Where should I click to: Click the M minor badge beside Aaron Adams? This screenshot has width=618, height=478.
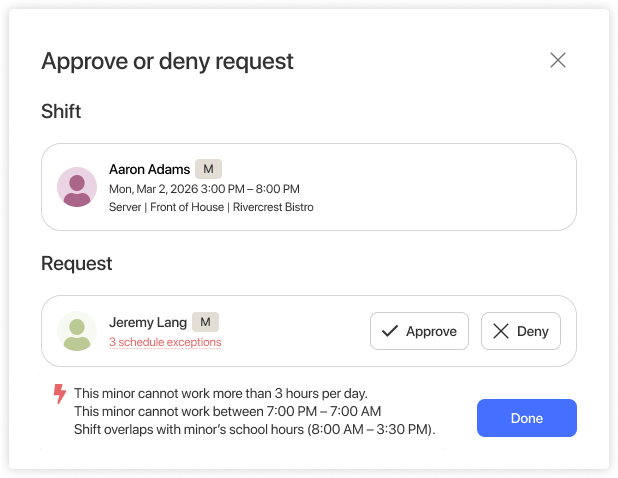point(208,169)
